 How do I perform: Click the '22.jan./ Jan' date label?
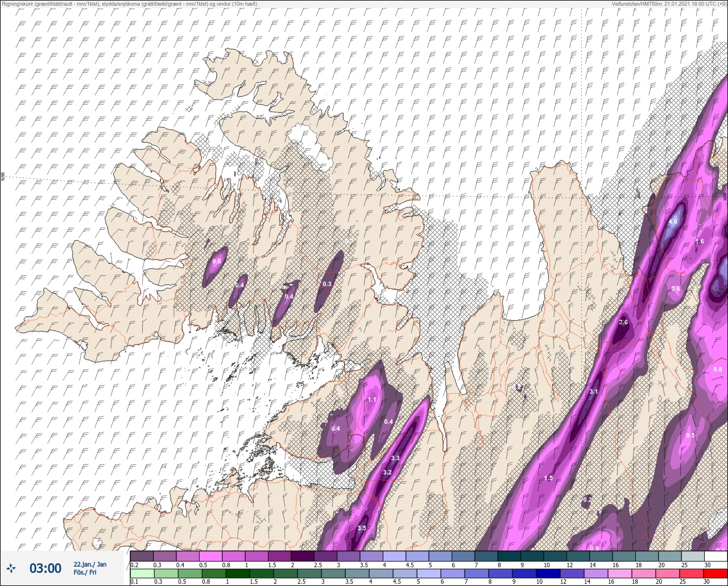tap(90, 564)
